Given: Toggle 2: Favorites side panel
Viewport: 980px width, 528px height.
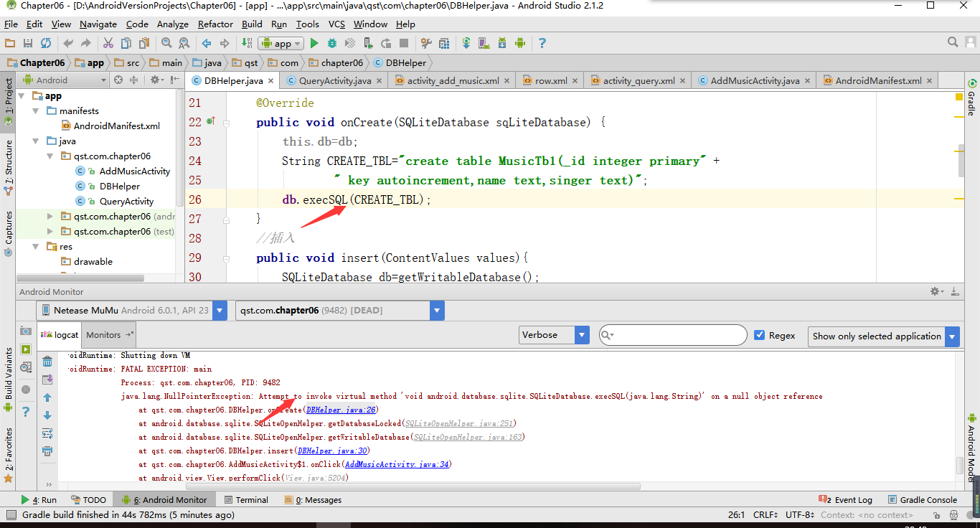Looking at the screenshot, I should 8,454.
